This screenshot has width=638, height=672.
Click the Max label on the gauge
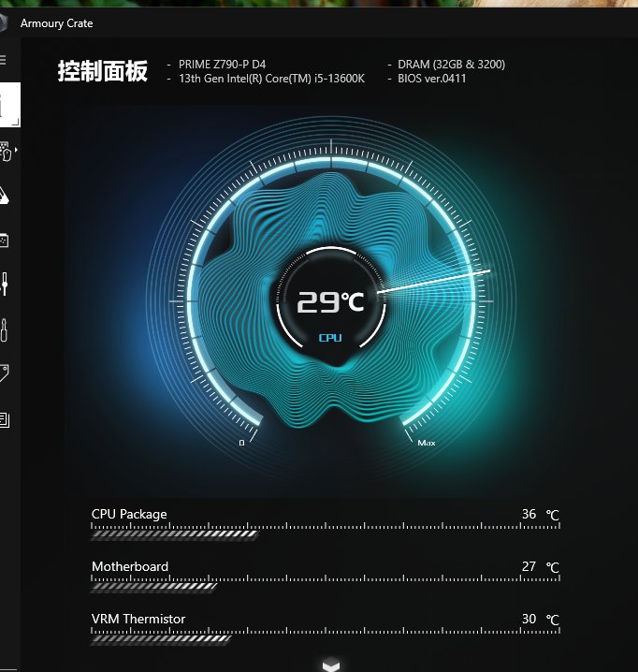click(427, 443)
